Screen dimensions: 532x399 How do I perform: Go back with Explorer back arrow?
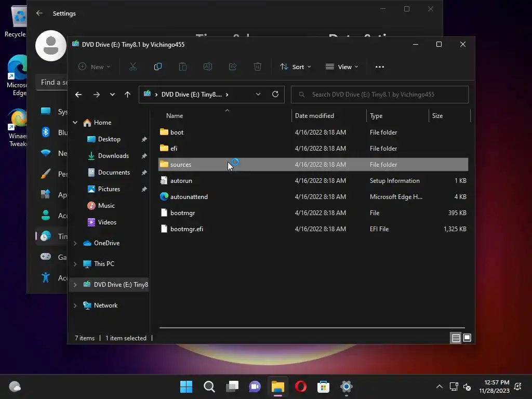(x=78, y=95)
